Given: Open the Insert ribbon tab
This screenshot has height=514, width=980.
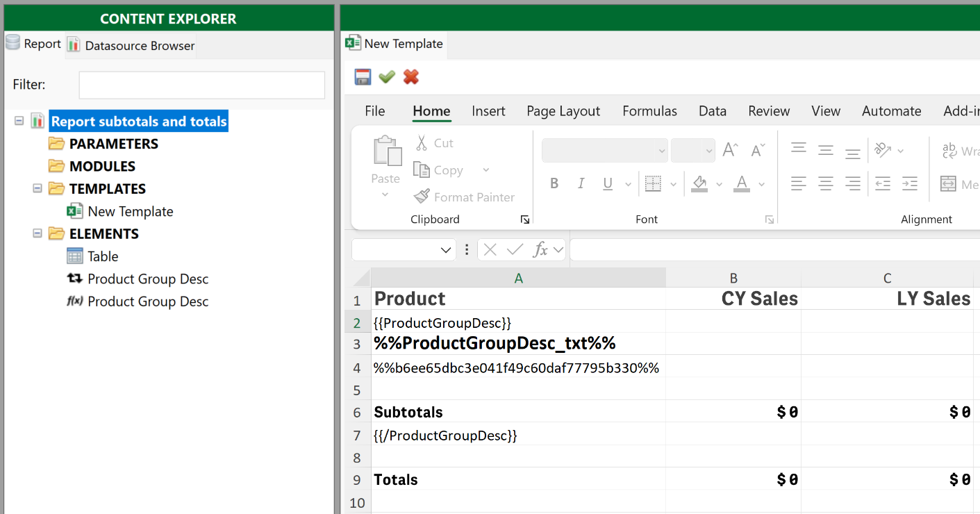Looking at the screenshot, I should pyautogui.click(x=488, y=111).
